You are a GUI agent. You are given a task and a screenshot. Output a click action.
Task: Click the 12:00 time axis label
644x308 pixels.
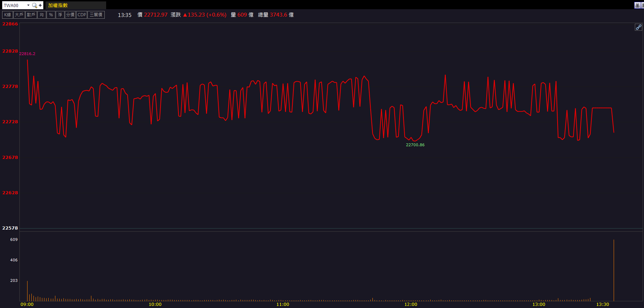pos(411,304)
